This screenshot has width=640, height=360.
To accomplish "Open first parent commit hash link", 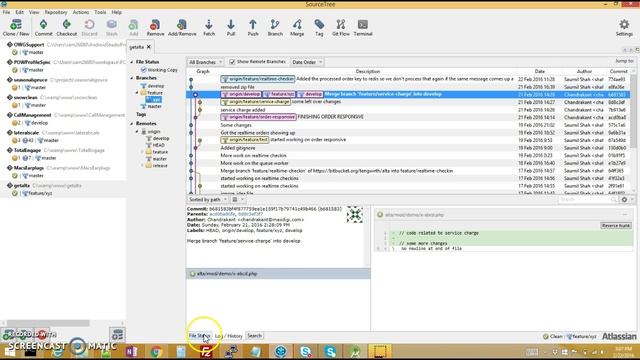I will pyautogui.click(x=222, y=214).
